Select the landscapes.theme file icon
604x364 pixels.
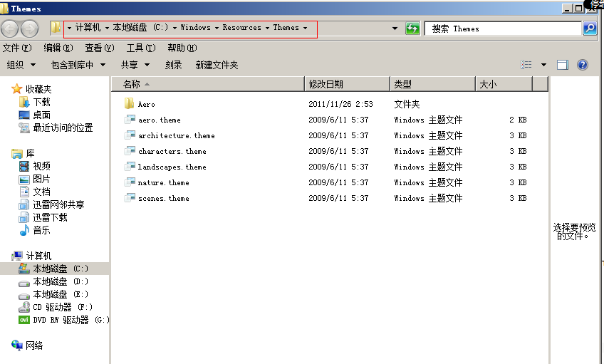(130, 167)
